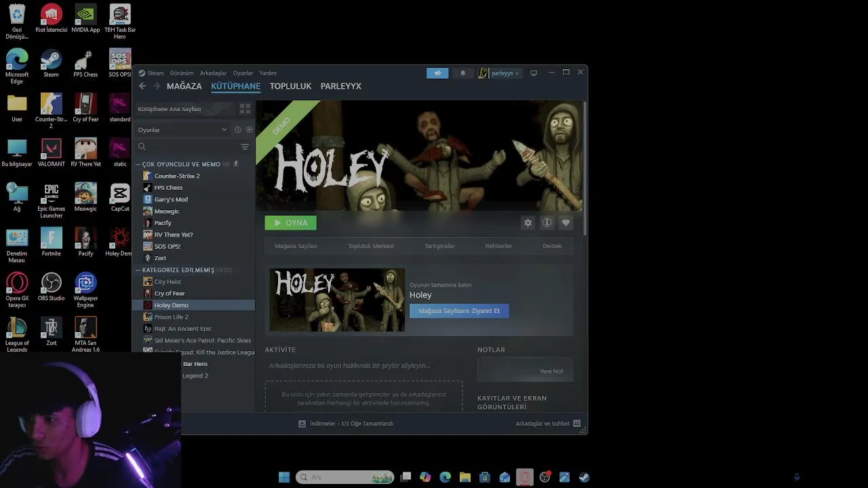Go forward with the Steam forward arrow
The height and width of the screenshot is (488, 868).
[x=157, y=86]
